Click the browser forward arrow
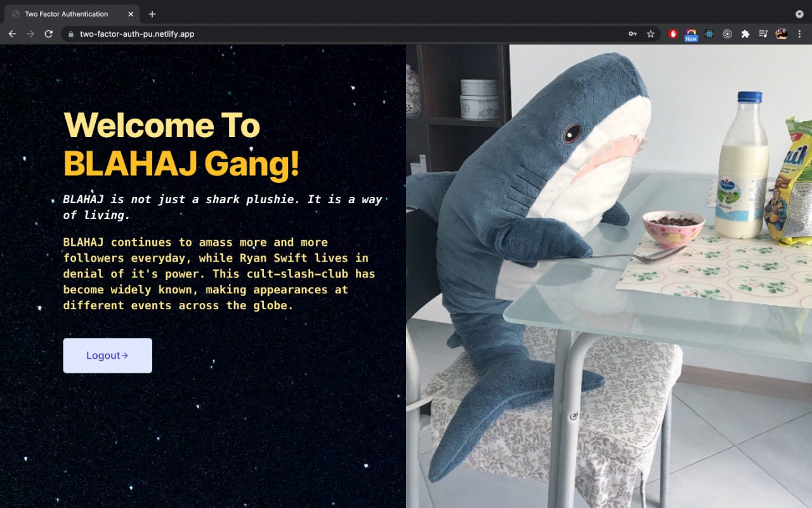This screenshot has height=508, width=812. click(x=30, y=34)
